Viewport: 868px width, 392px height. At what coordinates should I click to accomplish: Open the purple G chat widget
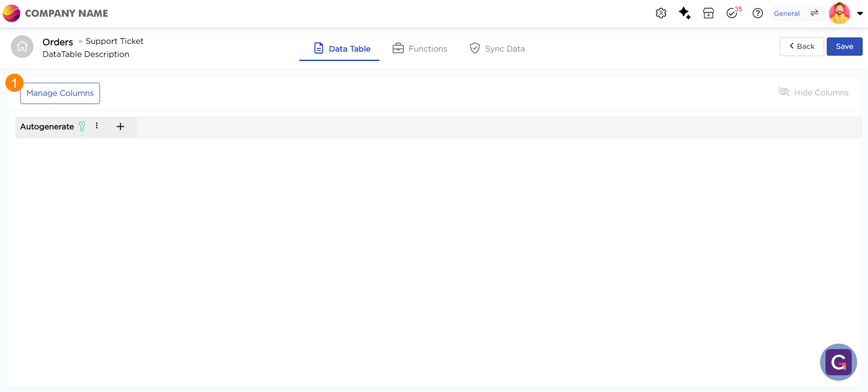[838, 362]
